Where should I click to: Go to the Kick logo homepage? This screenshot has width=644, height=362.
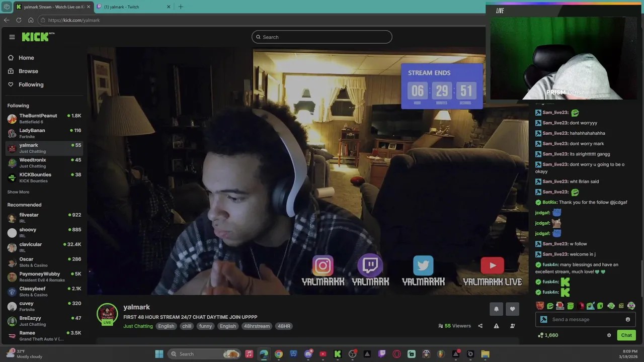click(38, 37)
